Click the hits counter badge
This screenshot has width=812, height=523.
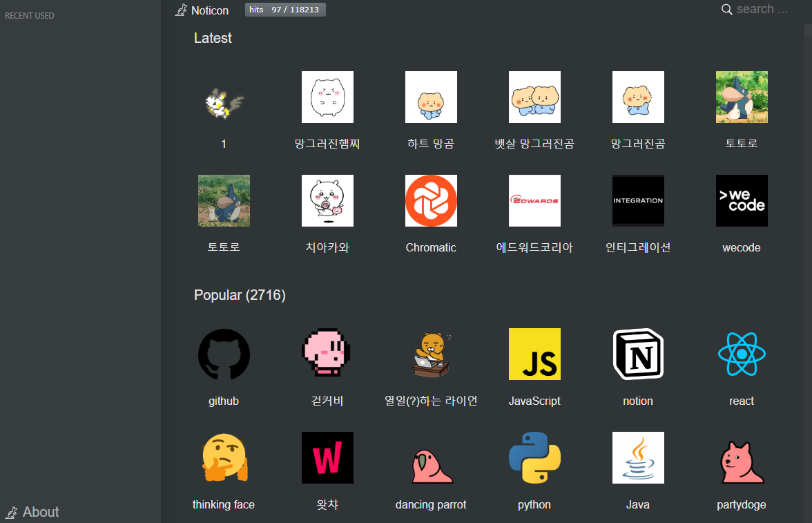[x=285, y=9]
